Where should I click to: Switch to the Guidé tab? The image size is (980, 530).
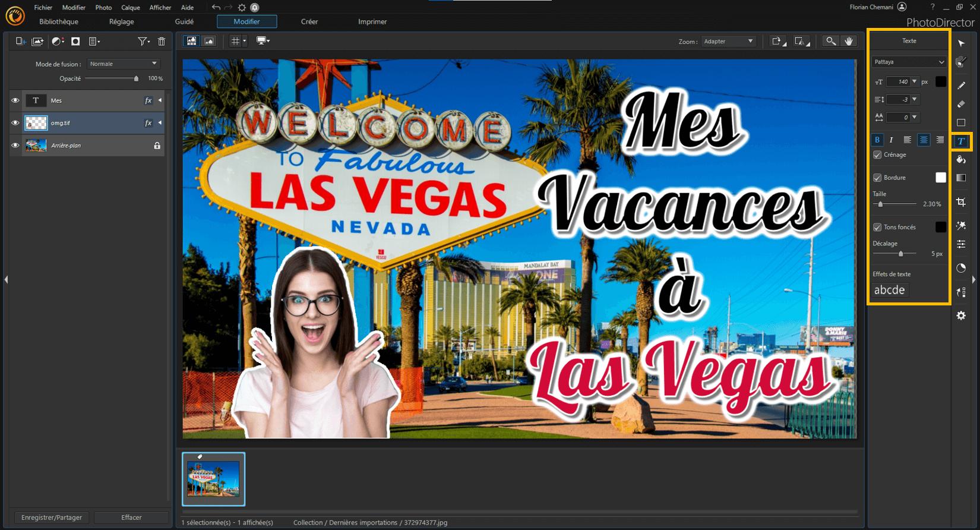click(184, 21)
